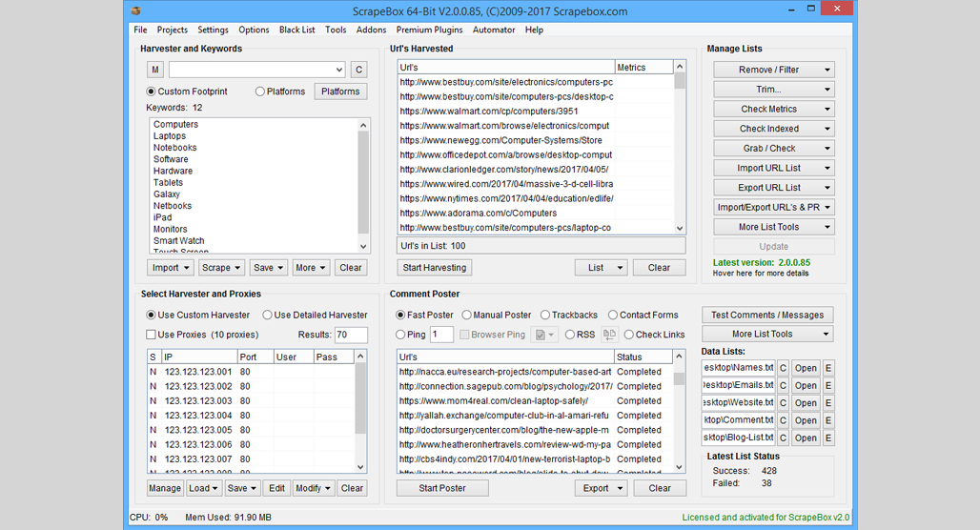
Task: Open the keywords Import dropdown
Action: tap(170, 268)
